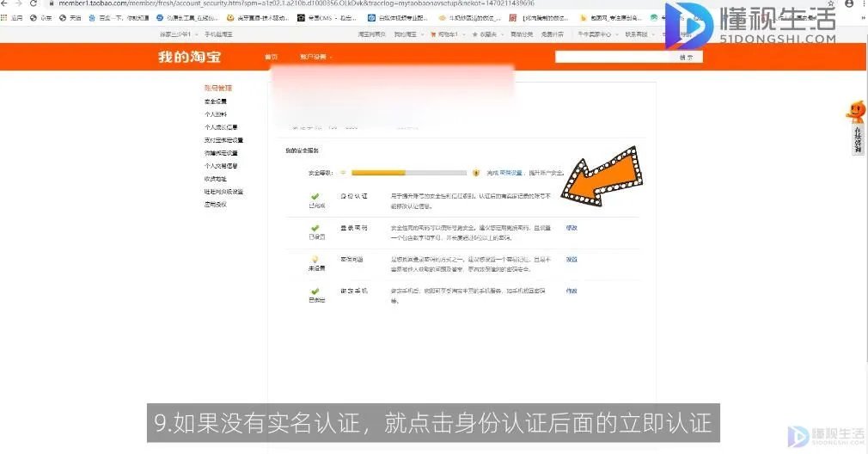Open 商品分类 in top bar

coord(522,34)
